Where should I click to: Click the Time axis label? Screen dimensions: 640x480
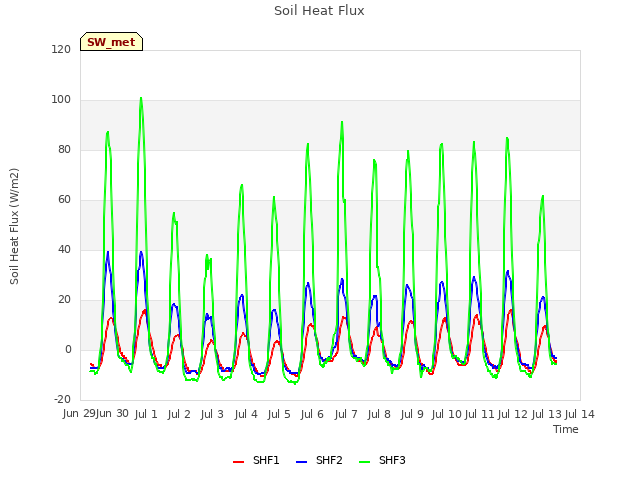tap(566, 429)
